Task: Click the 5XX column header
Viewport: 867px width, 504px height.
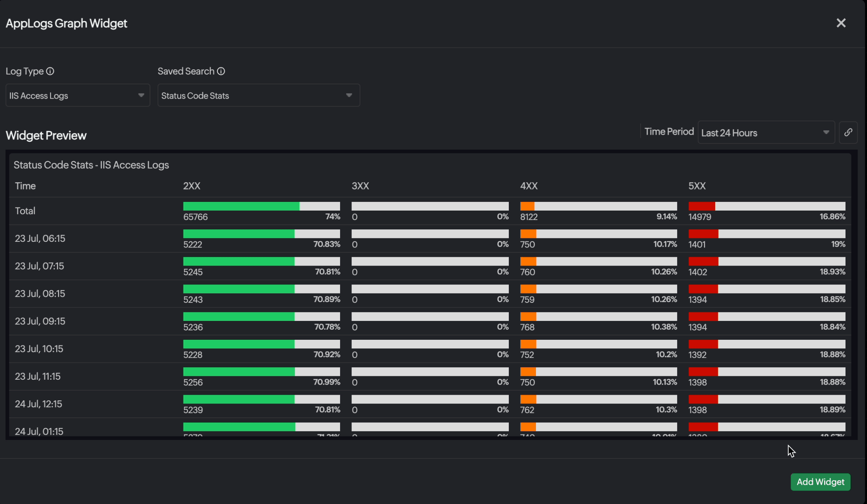Action: (697, 186)
